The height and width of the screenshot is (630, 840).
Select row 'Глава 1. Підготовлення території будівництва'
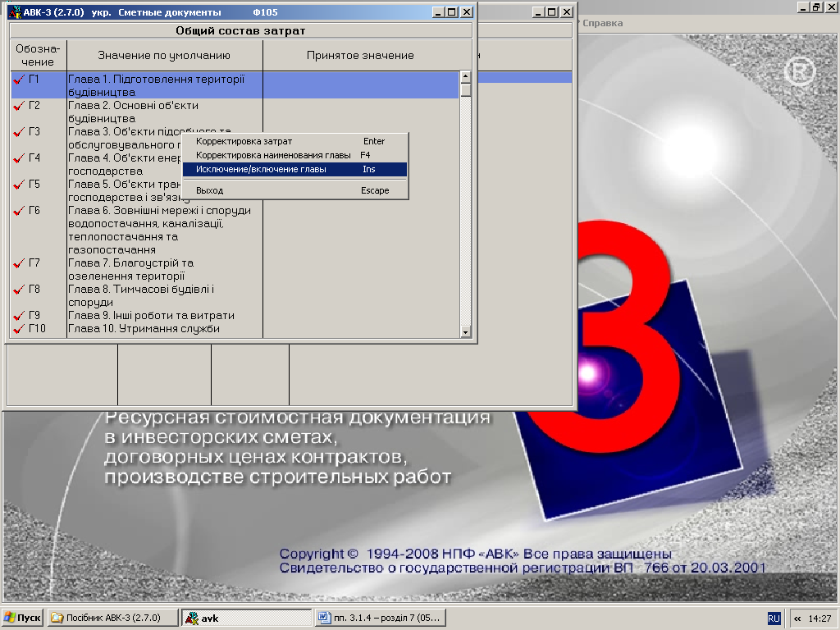tap(235, 85)
